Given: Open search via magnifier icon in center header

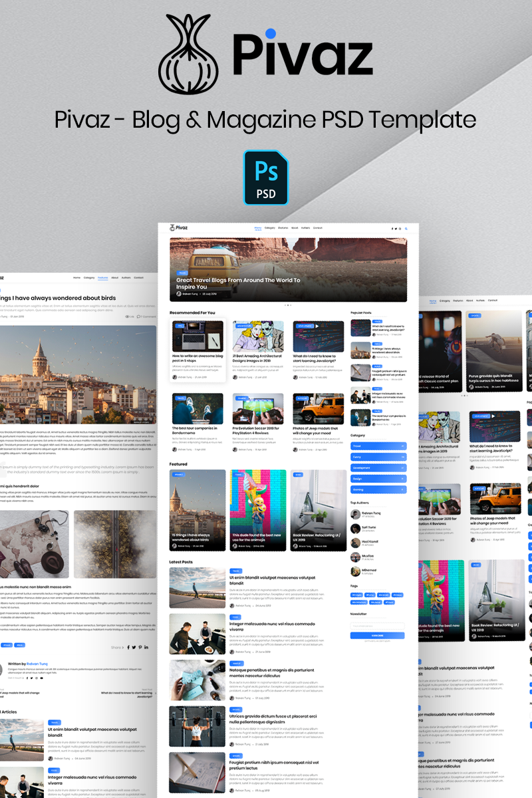Looking at the screenshot, I should point(406,228).
